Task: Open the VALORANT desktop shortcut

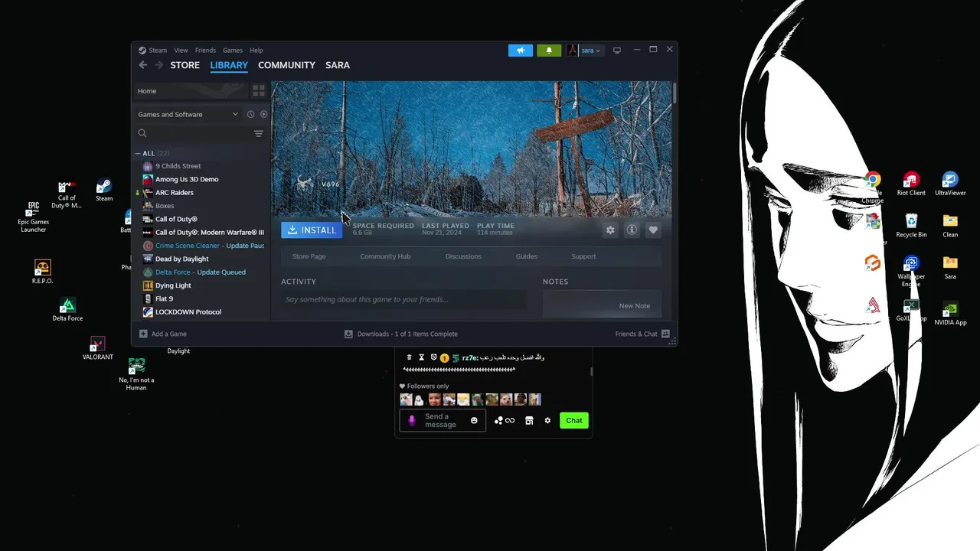Action: pos(97,348)
